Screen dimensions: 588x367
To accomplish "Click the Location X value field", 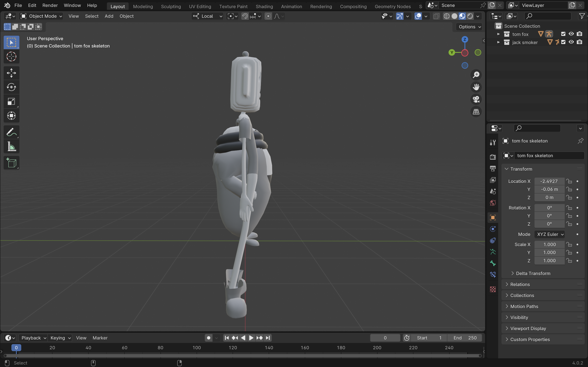I will tap(549, 181).
